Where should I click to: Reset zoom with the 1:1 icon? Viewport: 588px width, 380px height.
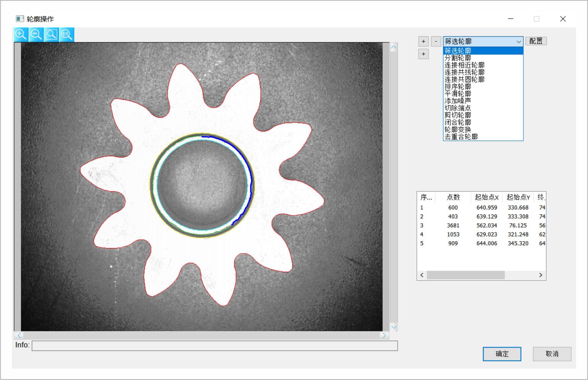click(67, 34)
